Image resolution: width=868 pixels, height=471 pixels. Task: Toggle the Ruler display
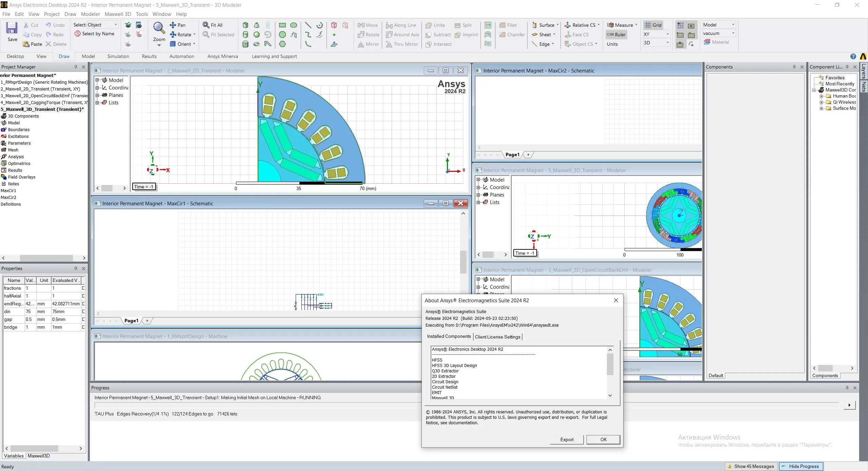[x=616, y=35]
